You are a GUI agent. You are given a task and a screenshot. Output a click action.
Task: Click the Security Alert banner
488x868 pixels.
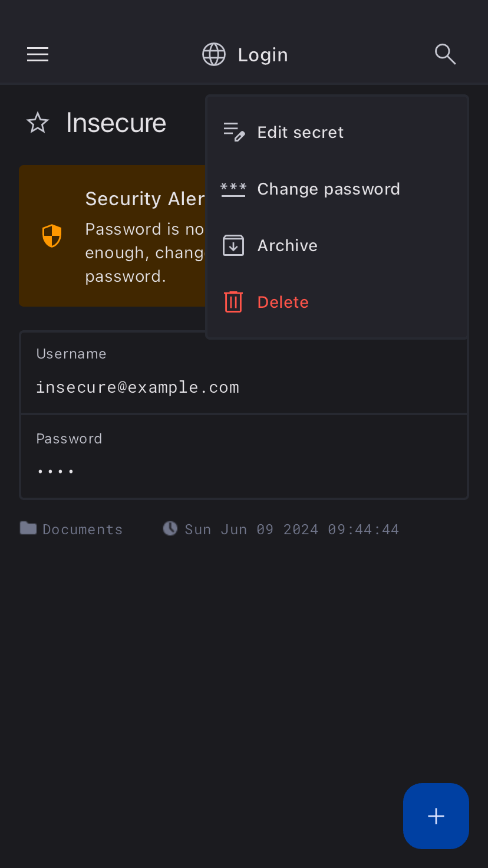point(112,236)
